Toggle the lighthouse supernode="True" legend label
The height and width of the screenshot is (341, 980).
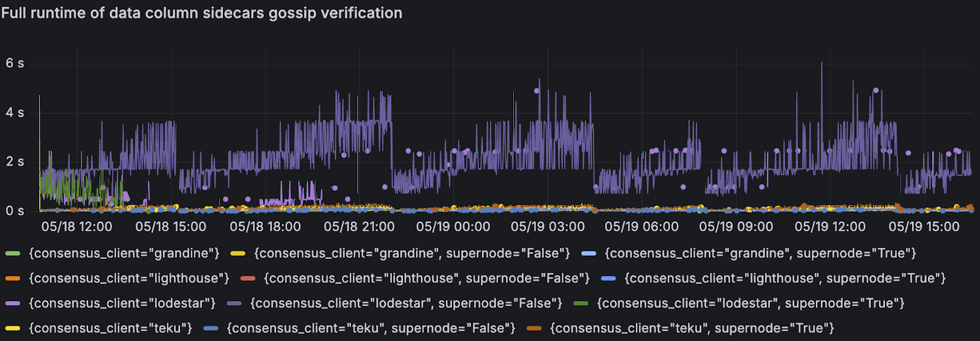(785, 278)
